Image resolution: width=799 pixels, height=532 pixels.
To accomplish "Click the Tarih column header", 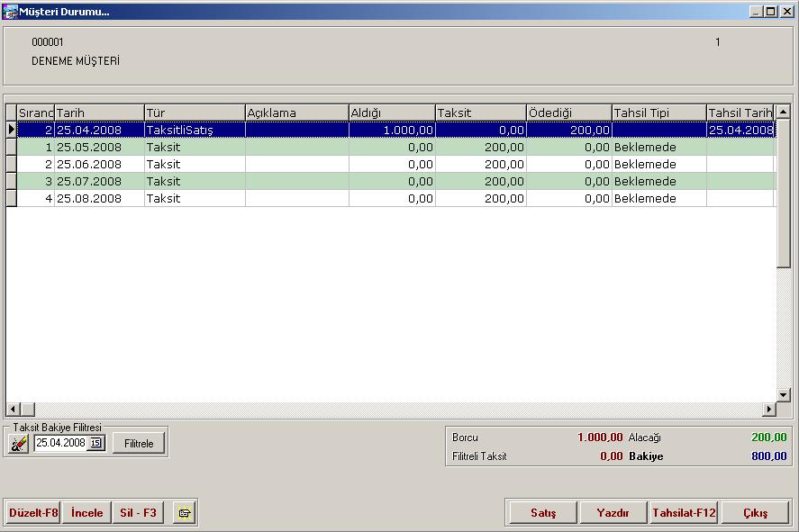I will [x=99, y=113].
